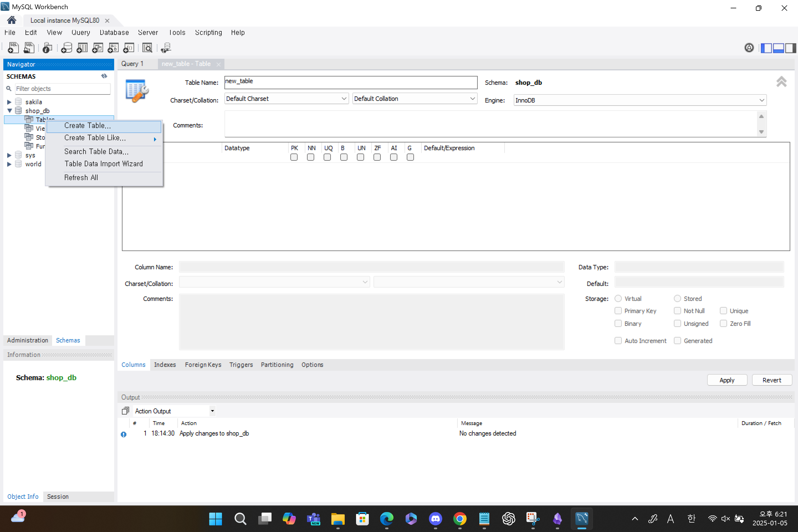This screenshot has height=532, width=798.
Task: Click the Table Name input field
Action: [351, 82]
